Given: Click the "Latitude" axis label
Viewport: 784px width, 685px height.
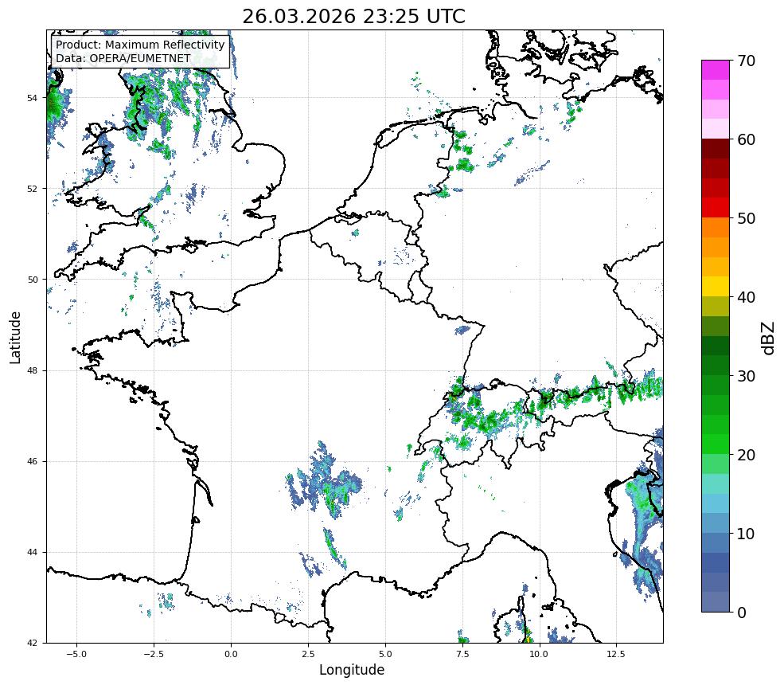Looking at the screenshot, I should (x=15, y=337).
